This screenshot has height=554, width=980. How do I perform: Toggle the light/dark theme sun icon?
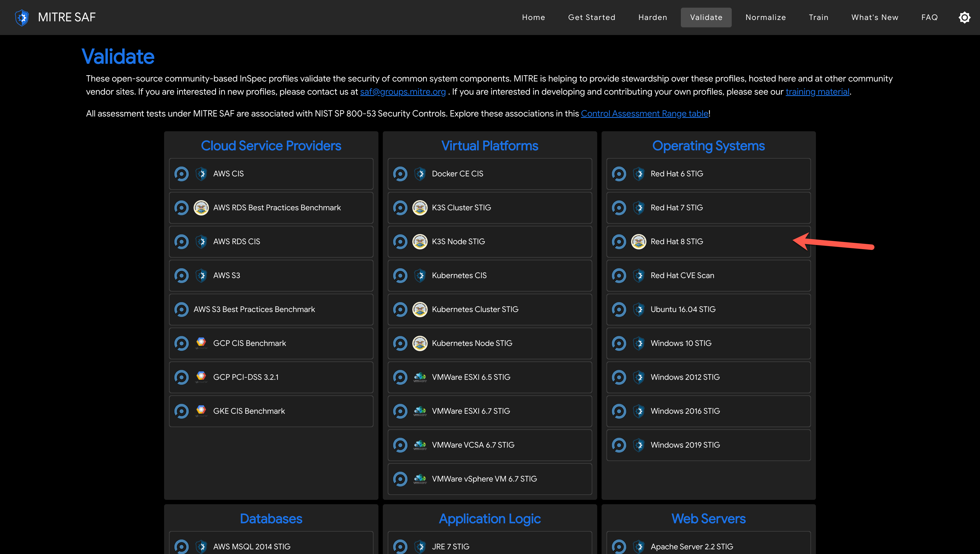click(964, 18)
